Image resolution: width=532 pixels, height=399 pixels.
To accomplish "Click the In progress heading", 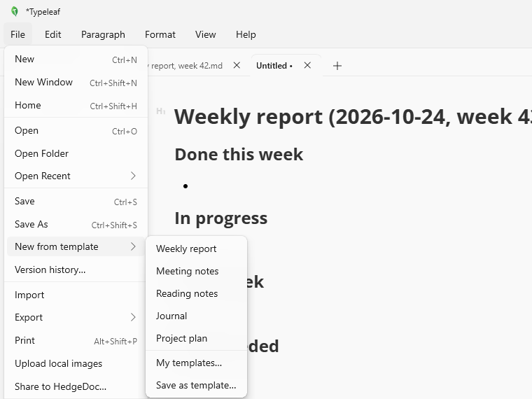I will tap(221, 218).
